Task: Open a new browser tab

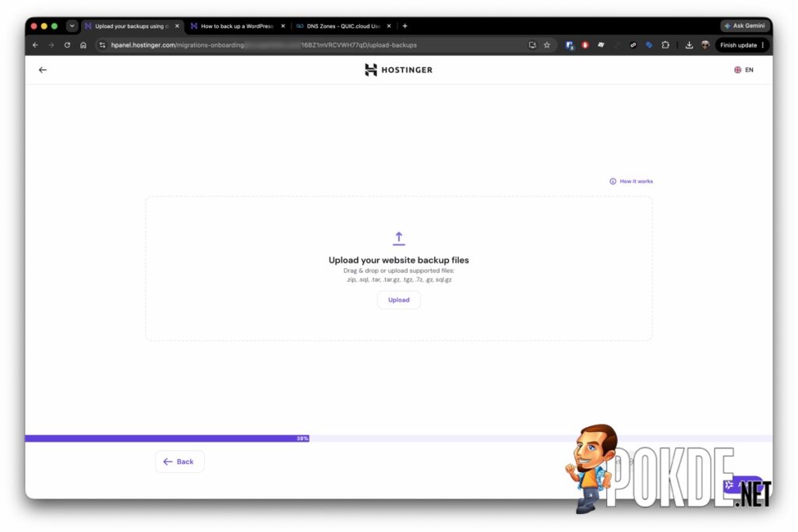Action: [405, 26]
